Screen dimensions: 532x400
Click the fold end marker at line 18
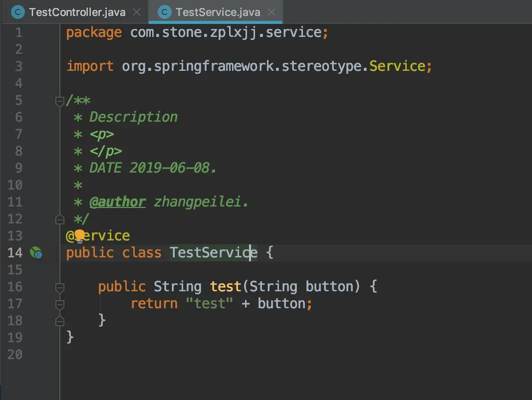pos(60,321)
